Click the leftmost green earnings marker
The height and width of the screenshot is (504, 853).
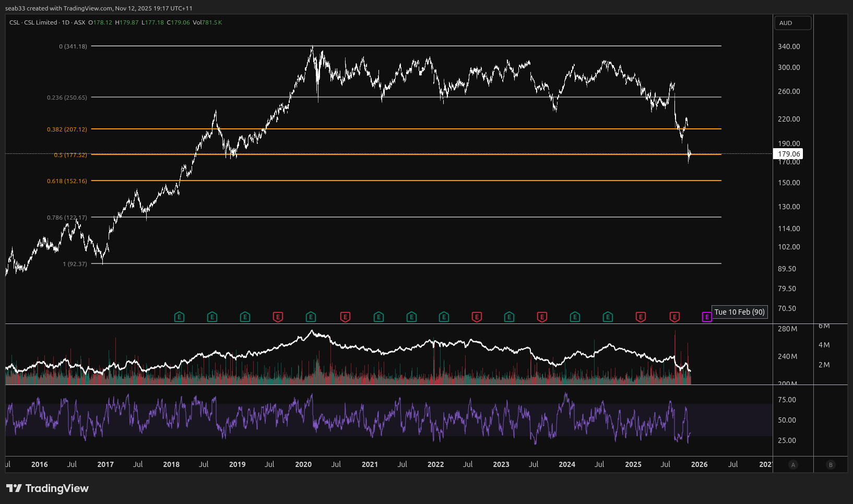(x=179, y=317)
